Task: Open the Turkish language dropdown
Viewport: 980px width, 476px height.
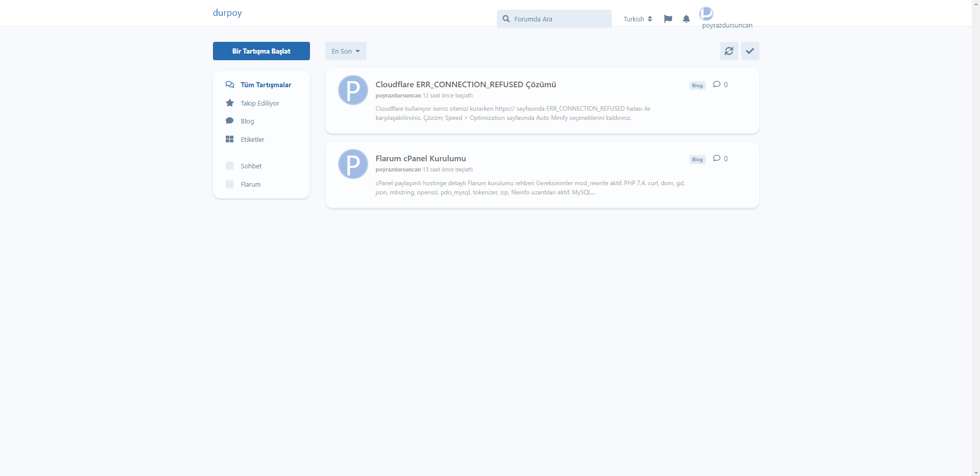Action: click(637, 19)
